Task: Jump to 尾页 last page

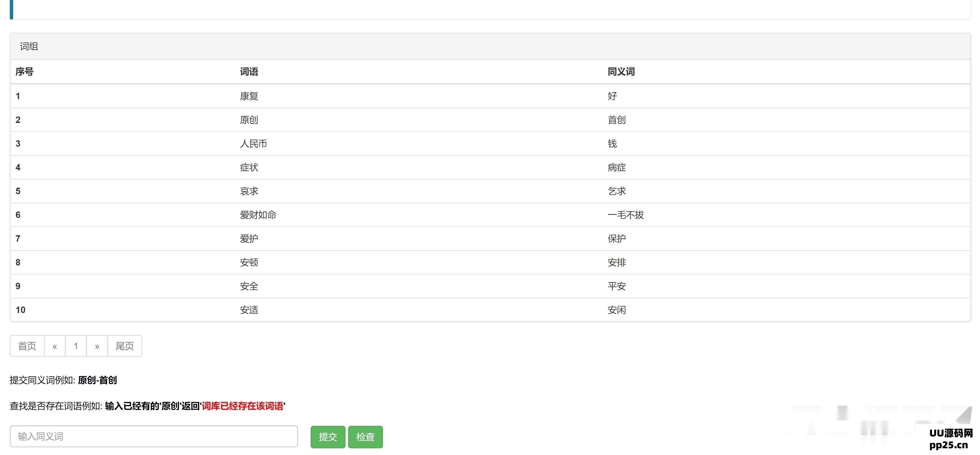Action: [125, 346]
